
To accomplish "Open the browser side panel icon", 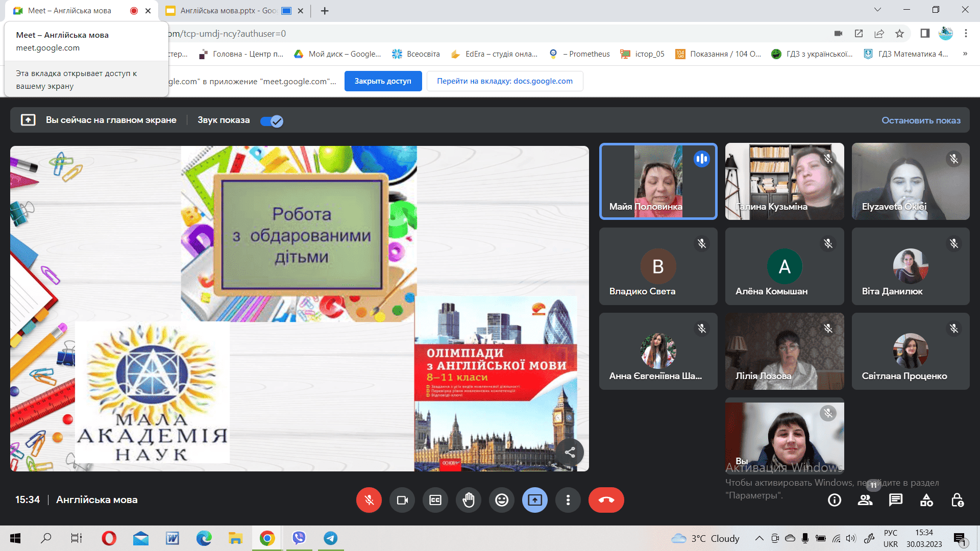I will [924, 34].
